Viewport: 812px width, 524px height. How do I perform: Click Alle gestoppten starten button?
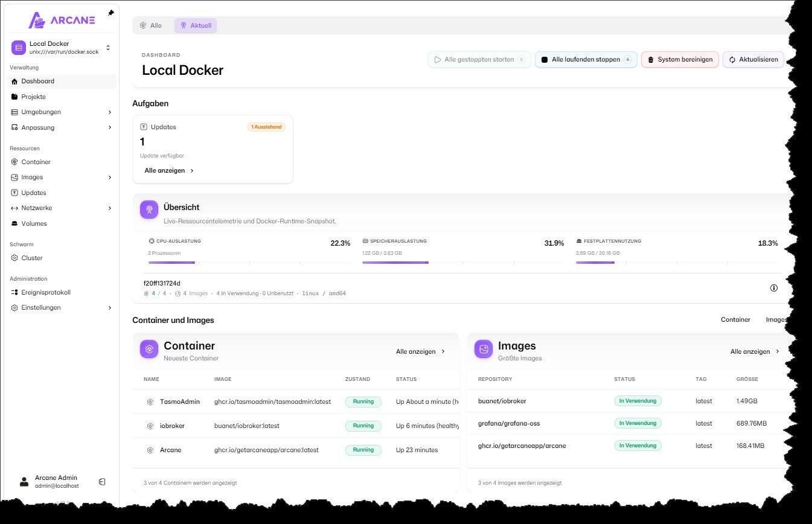point(480,60)
